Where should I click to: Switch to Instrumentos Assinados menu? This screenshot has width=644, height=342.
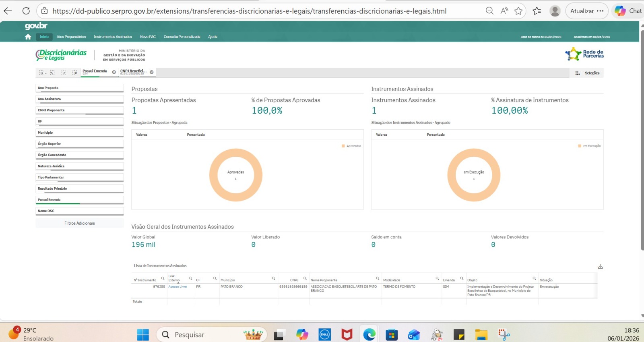coord(113,37)
